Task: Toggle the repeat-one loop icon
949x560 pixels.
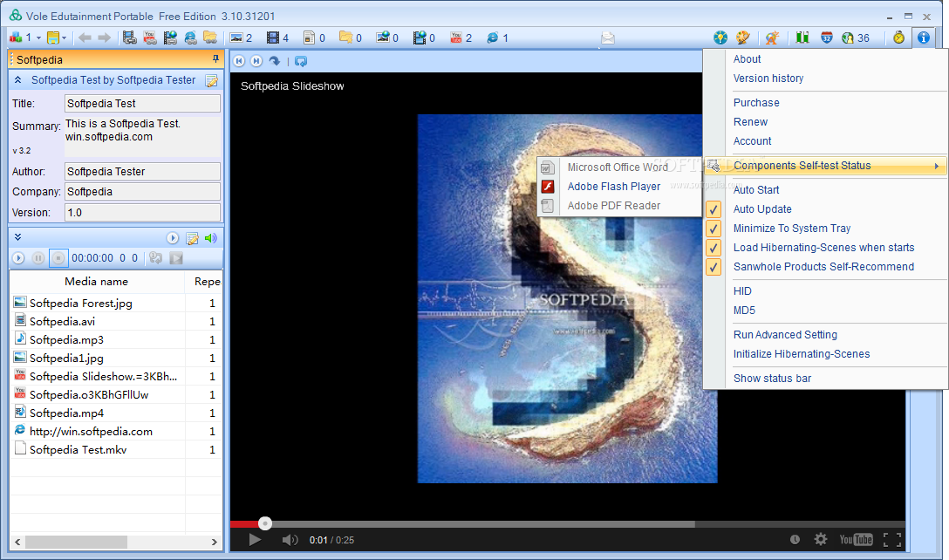Action: click(155, 258)
